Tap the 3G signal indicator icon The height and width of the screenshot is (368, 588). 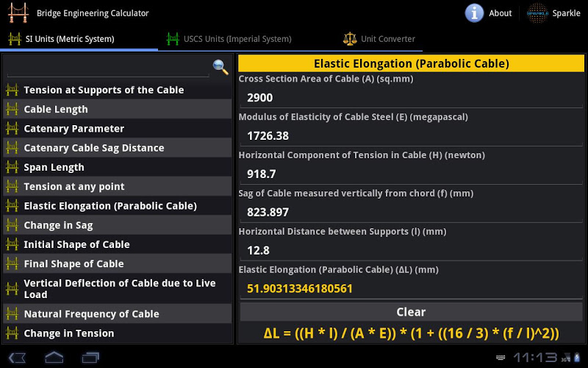click(565, 358)
